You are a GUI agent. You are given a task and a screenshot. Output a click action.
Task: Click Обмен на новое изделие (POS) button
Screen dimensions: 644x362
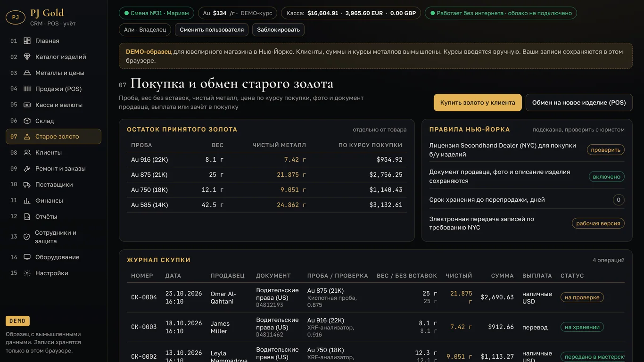(x=579, y=103)
